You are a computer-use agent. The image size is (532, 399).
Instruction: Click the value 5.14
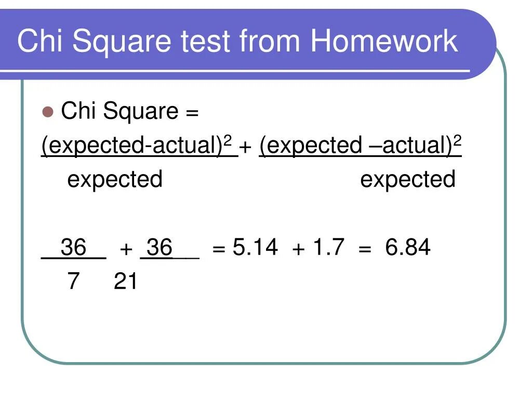coord(255,247)
